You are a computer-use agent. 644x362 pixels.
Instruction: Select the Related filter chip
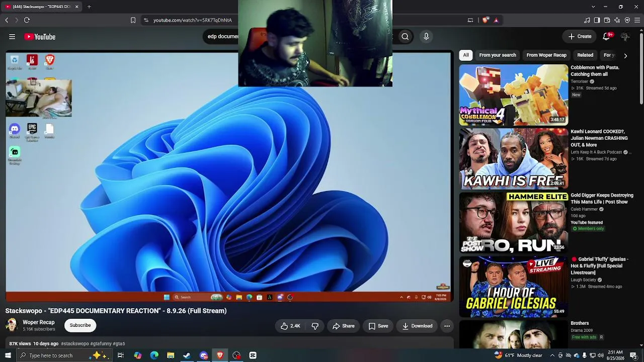(x=585, y=55)
